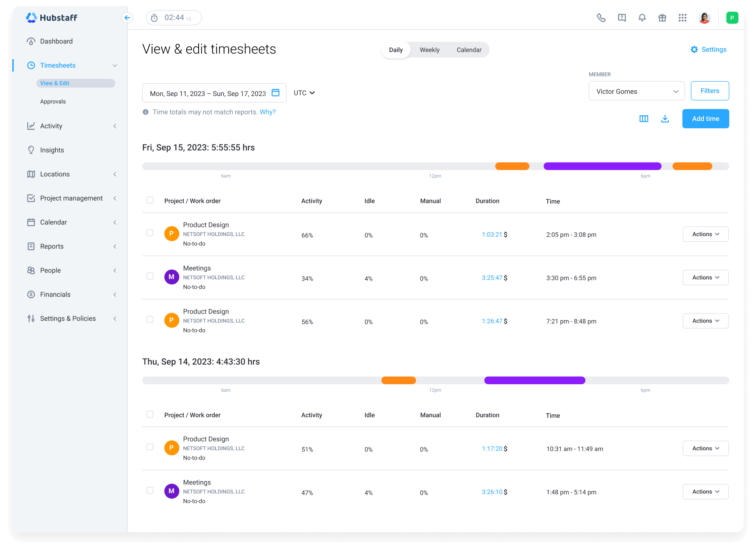Select all rows for Fri, Sep 15
The height and width of the screenshot is (551, 756).
[x=150, y=200]
